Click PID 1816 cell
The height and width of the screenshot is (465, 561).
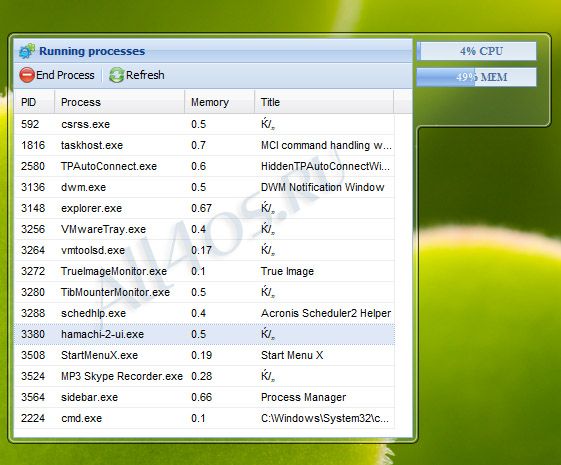point(33,145)
